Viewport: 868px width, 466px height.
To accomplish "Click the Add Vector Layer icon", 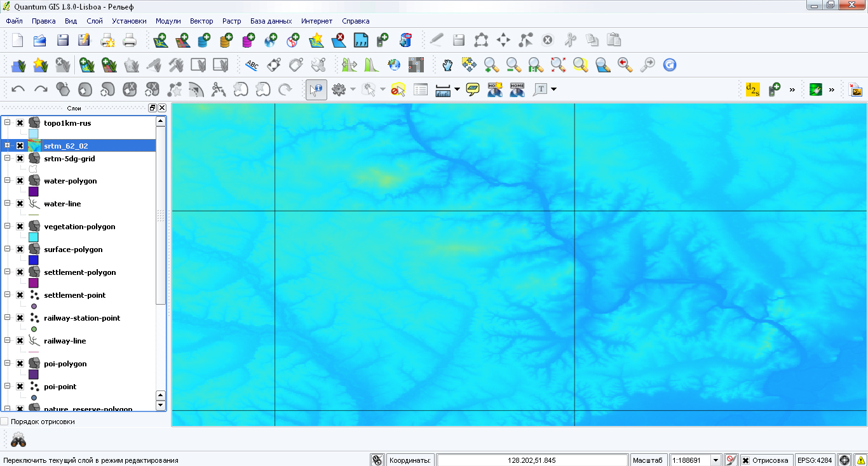I will 161,41.
